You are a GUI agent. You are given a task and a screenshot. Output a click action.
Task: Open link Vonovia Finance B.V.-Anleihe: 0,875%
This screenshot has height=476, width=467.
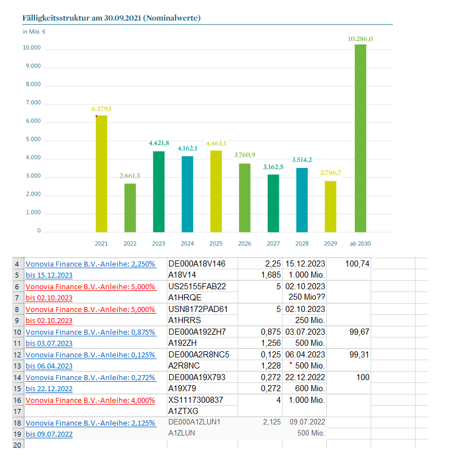[90, 332]
